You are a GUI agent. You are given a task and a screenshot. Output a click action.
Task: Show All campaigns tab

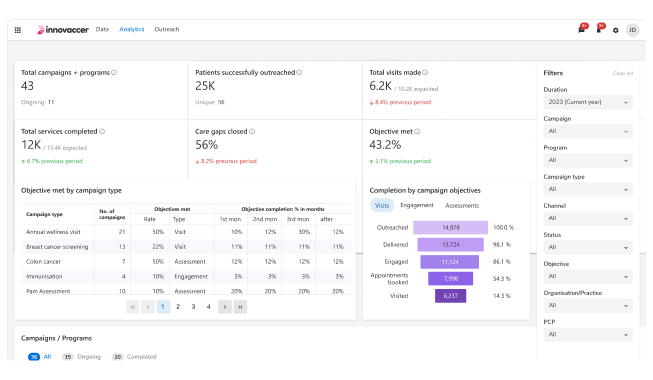[40, 357]
